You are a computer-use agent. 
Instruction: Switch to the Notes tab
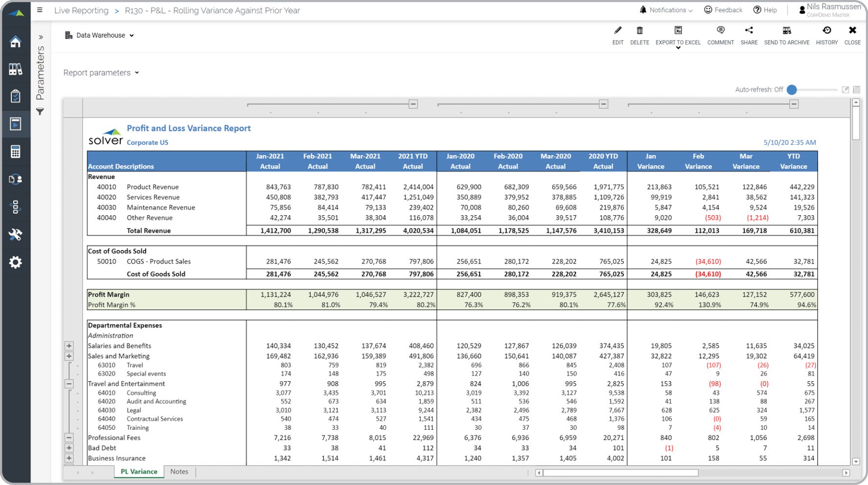point(179,472)
